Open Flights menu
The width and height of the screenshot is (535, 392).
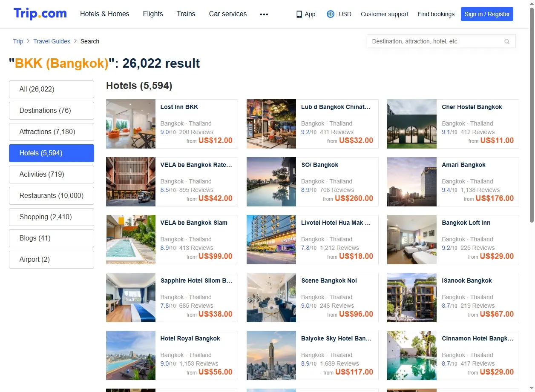pyautogui.click(x=153, y=14)
